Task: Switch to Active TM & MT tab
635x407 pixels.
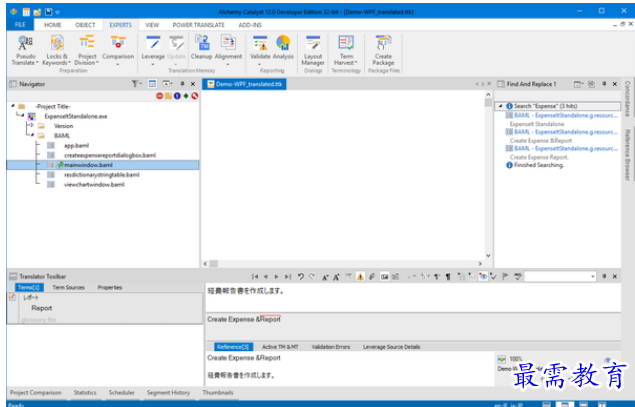Action: 280,347
